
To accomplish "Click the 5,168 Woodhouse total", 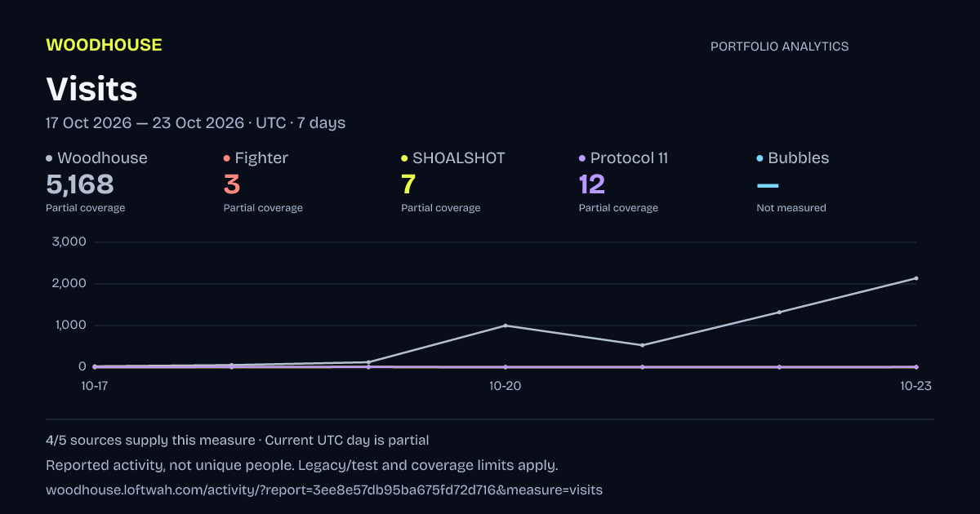I will [80, 184].
